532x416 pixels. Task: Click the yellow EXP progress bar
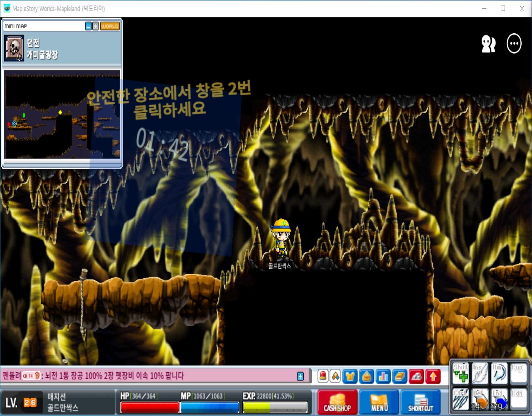tap(275, 407)
